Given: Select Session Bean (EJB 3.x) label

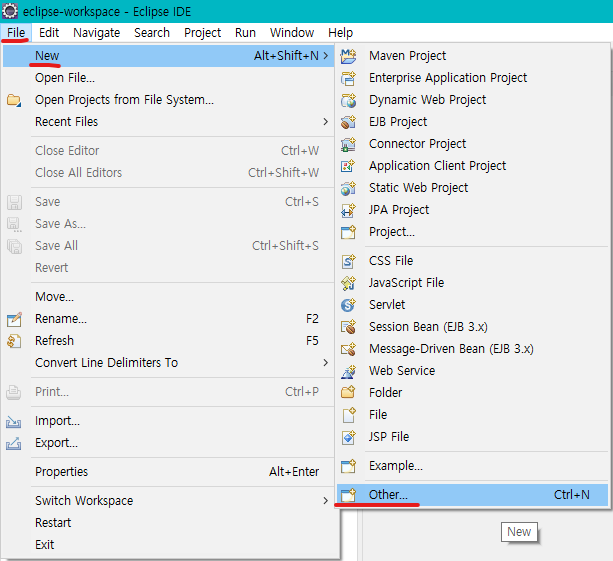Looking at the screenshot, I should [428, 327].
